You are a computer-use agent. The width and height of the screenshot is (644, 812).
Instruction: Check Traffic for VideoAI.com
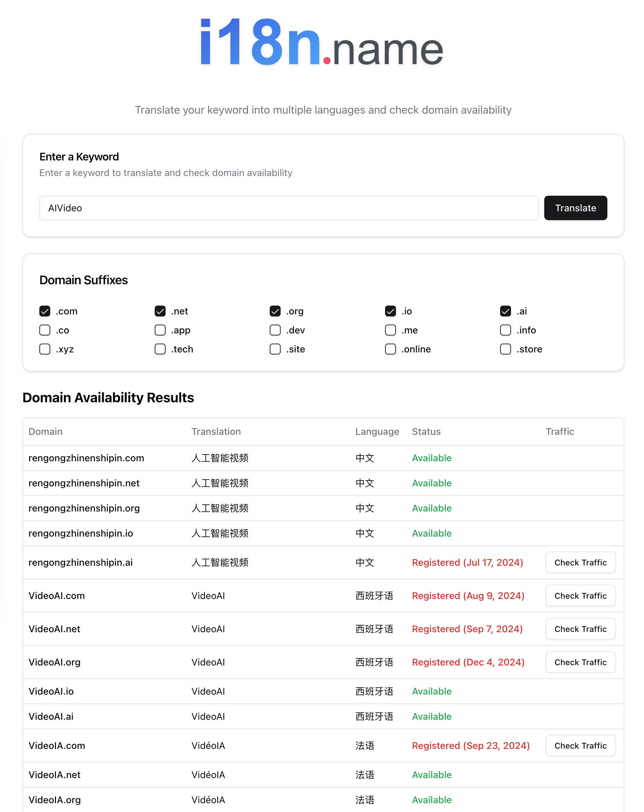[580, 596]
